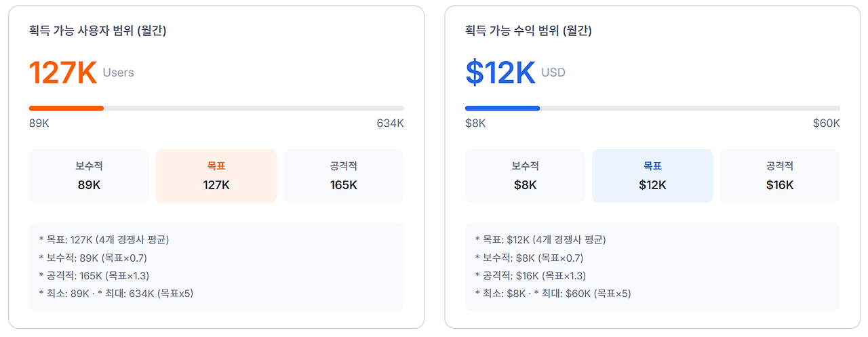Select the orange 목표 127K card
The image size is (868, 337).
tap(216, 176)
